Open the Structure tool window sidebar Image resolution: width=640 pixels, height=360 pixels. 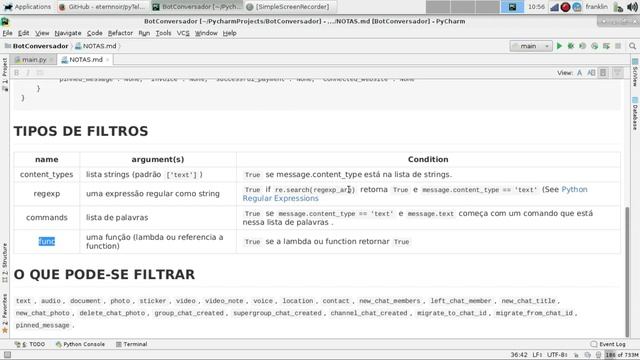pos(5,263)
